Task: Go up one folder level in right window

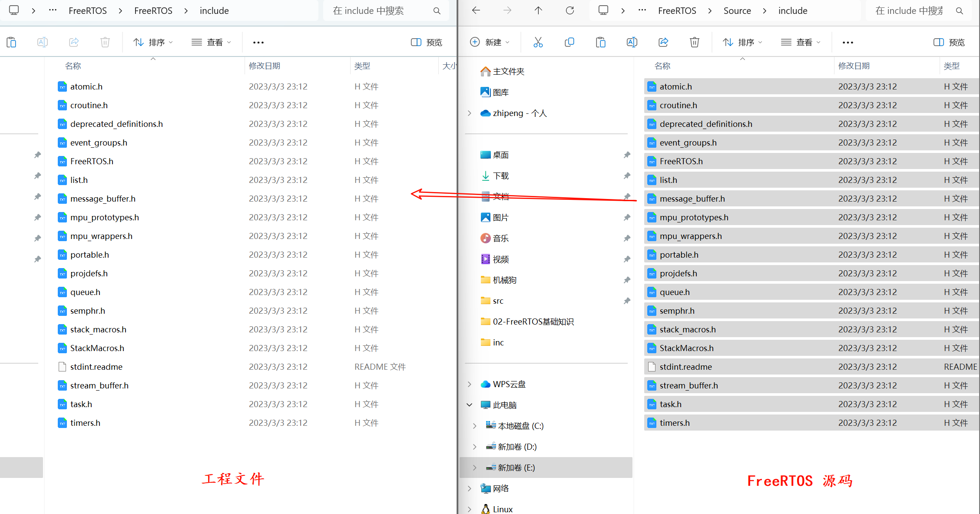Action: point(539,10)
